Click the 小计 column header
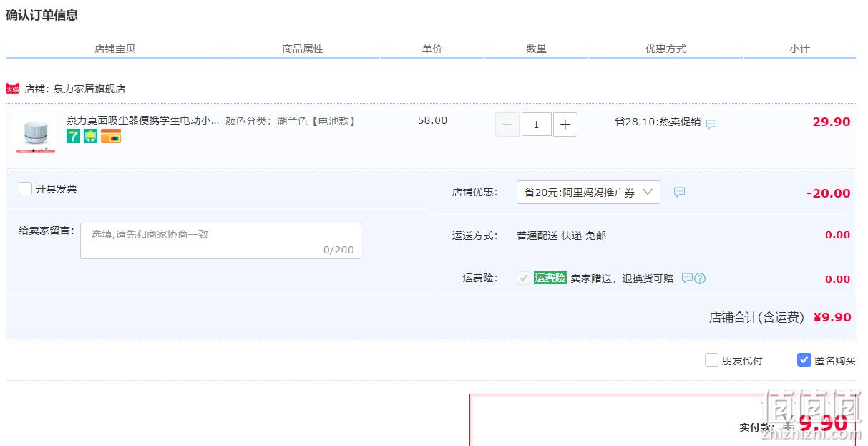The width and height of the screenshot is (868, 446). click(799, 49)
